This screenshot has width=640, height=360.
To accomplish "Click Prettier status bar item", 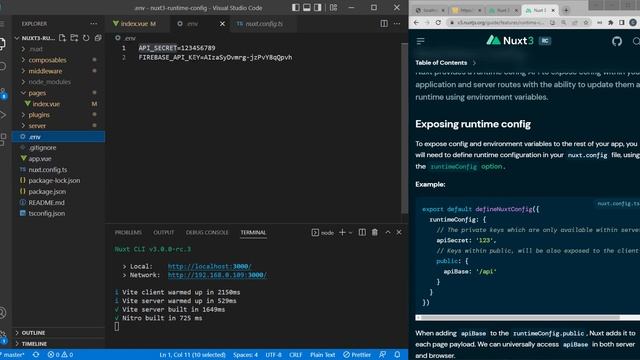I will (357, 355).
